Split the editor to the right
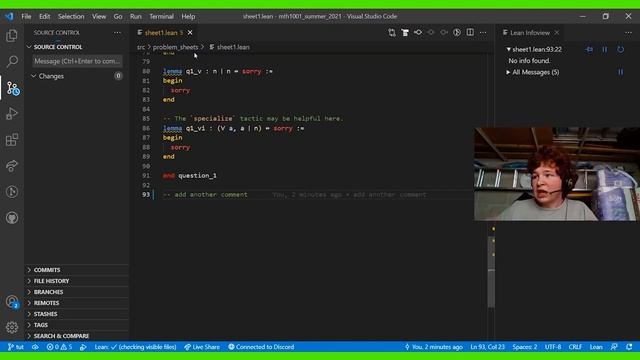Viewport: 640px width, 360px height. (470, 33)
